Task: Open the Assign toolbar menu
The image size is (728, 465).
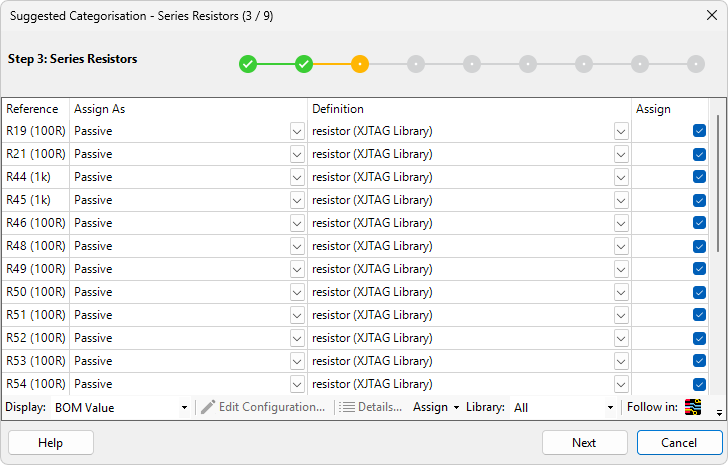Action: [436, 407]
